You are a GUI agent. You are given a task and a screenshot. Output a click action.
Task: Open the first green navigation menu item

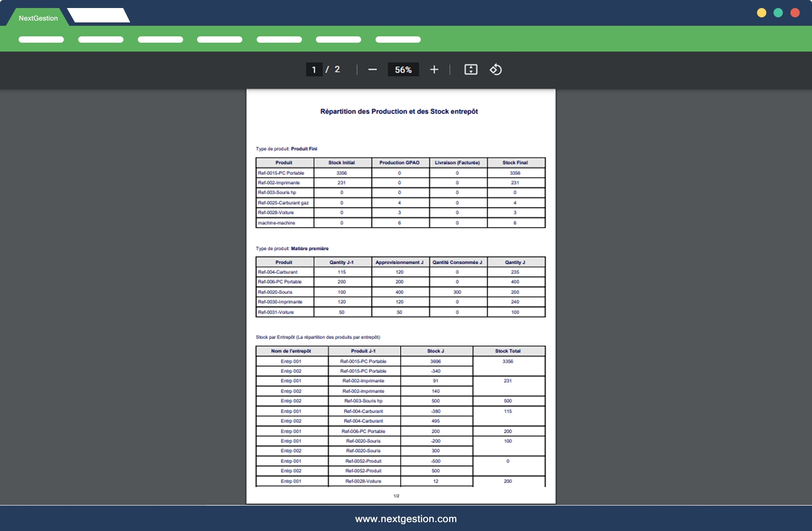pos(41,40)
